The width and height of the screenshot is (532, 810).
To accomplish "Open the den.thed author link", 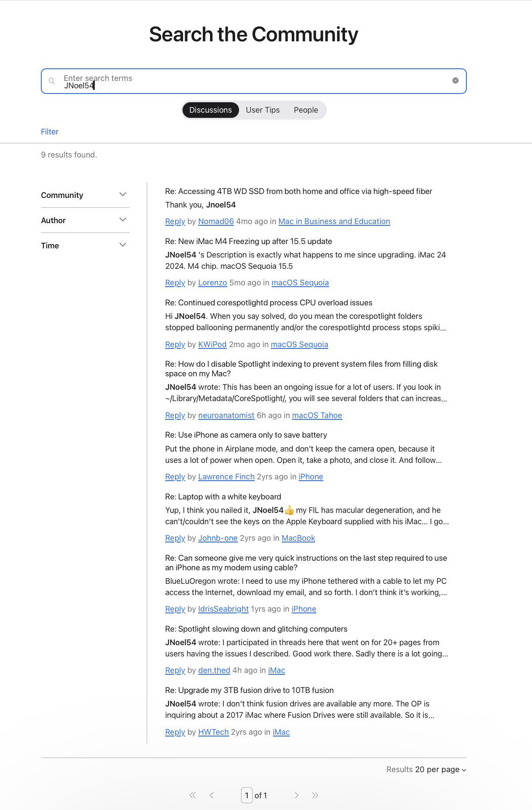I will point(214,670).
